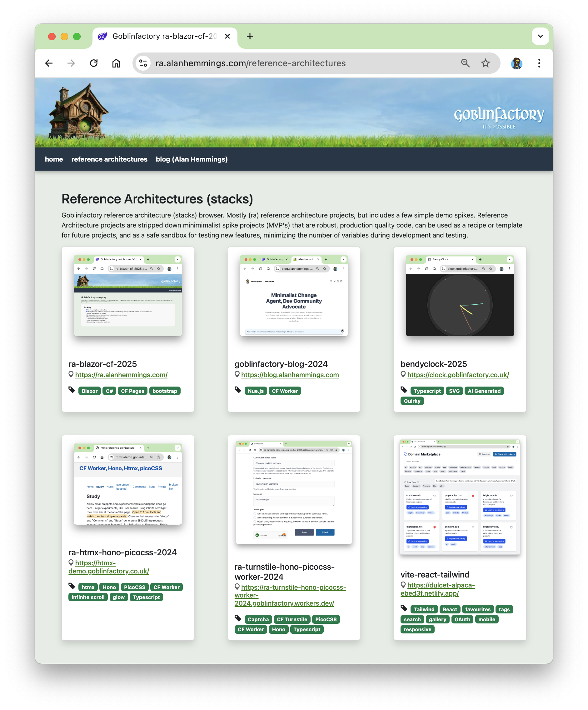Open the https://blog.alanhemmings.com link

[x=289, y=375]
